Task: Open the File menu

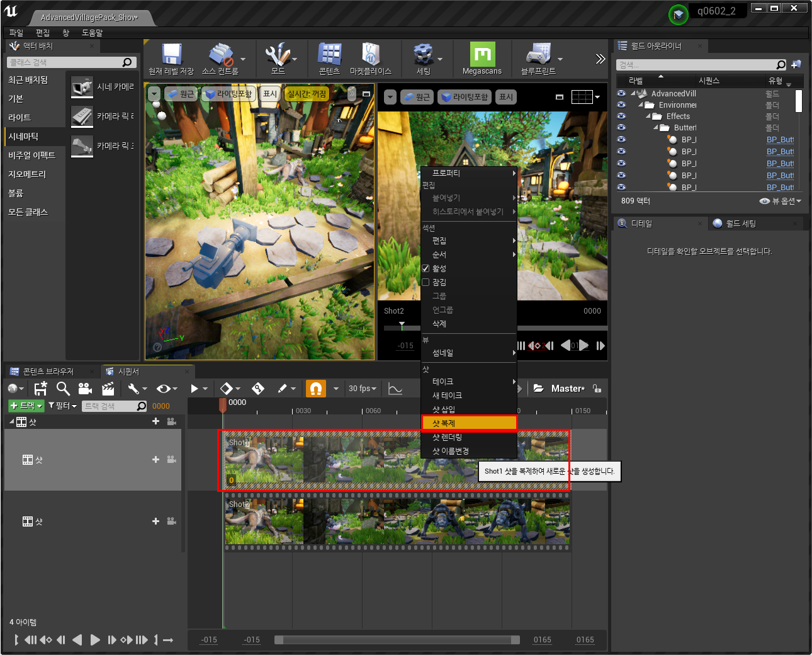Action: [x=16, y=33]
